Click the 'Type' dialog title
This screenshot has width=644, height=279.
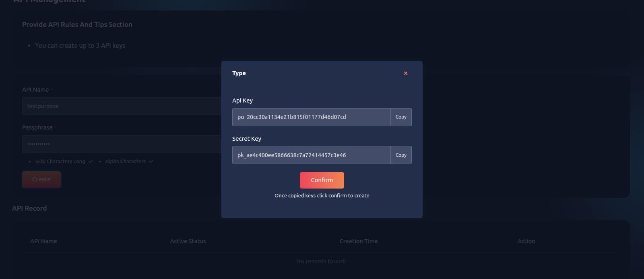point(239,73)
